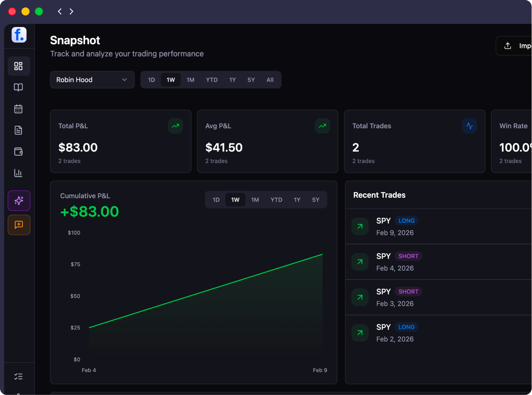This screenshot has width=532, height=395.
Task: Open the trading journal book icon
Action: tap(18, 87)
